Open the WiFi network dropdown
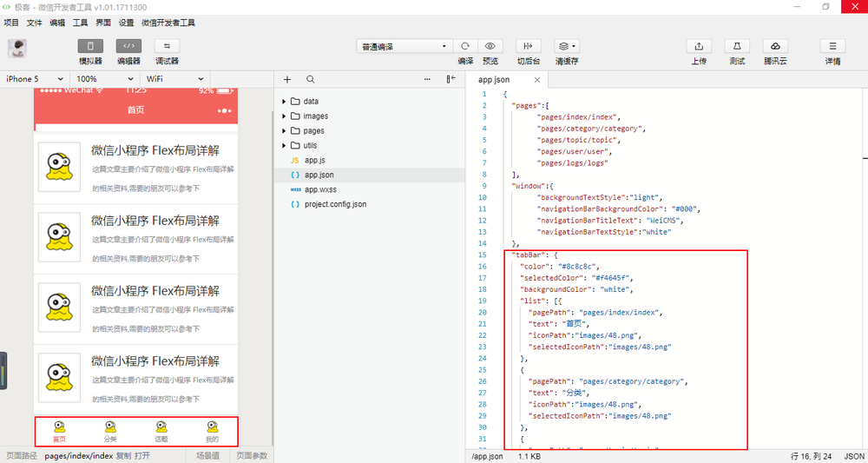 [x=175, y=79]
